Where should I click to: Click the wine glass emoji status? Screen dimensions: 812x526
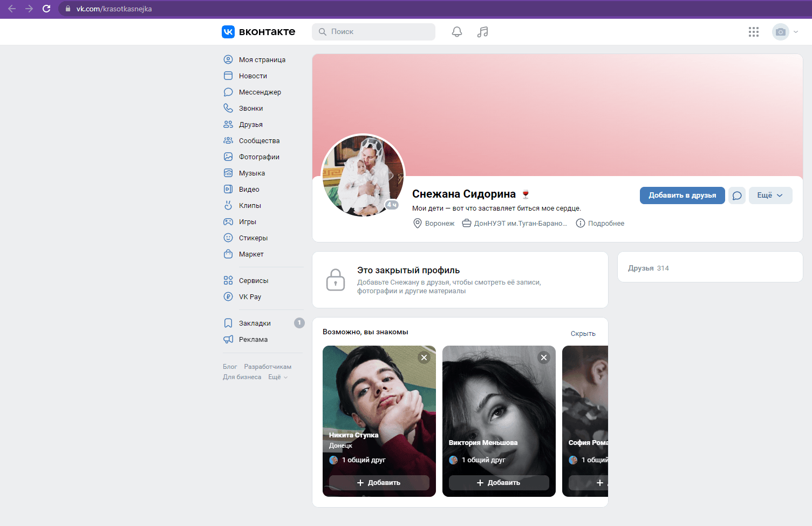pyautogui.click(x=526, y=194)
